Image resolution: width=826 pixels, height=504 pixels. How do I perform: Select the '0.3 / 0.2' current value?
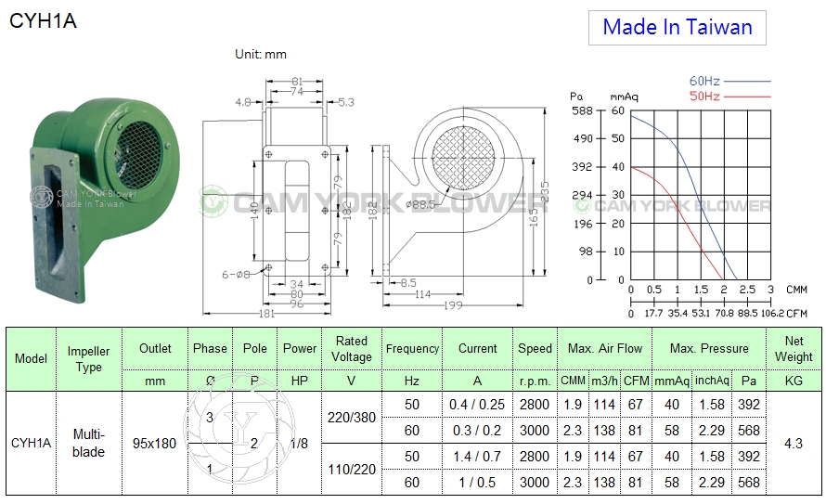click(477, 431)
